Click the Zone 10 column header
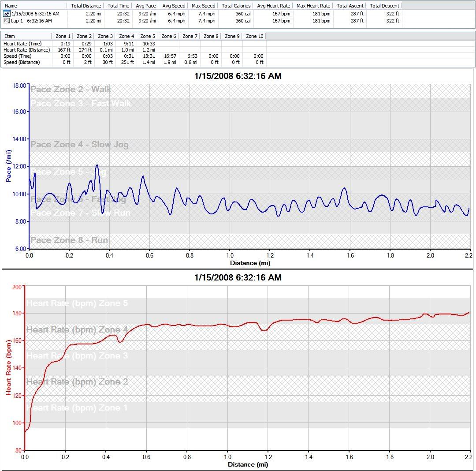Screen dimensions: 476x471 tap(254, 36)
